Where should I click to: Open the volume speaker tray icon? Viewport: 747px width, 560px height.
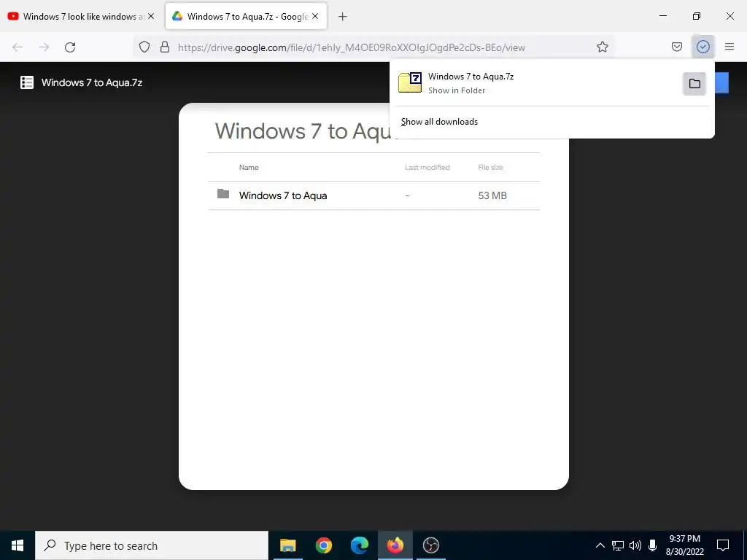pos(635,545)
